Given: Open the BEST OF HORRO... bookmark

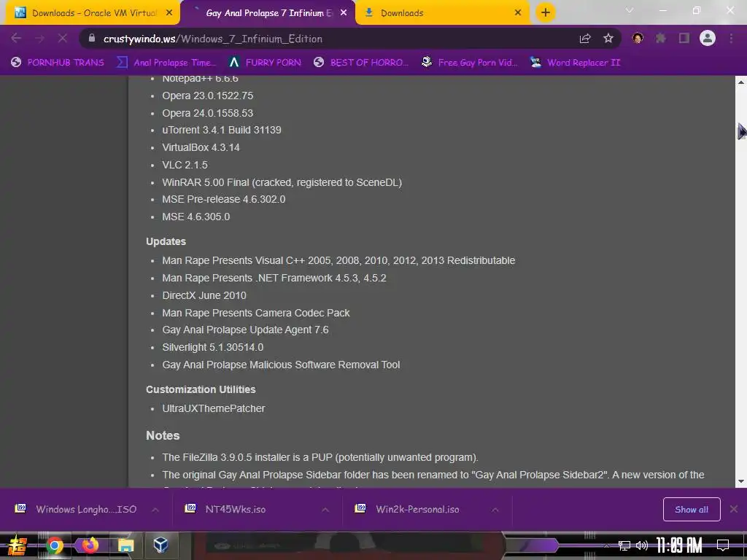Looking at the screenshot, I should (361, 63).
